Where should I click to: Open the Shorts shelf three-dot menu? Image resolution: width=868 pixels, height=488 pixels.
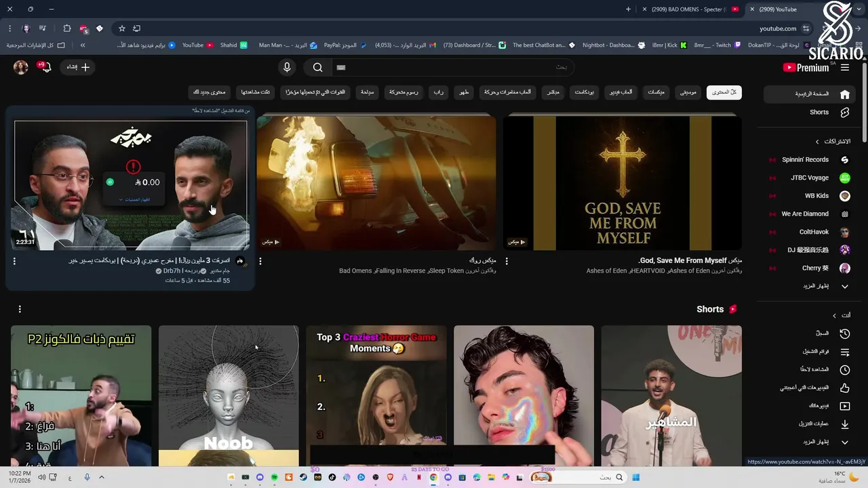coord(20,309)
